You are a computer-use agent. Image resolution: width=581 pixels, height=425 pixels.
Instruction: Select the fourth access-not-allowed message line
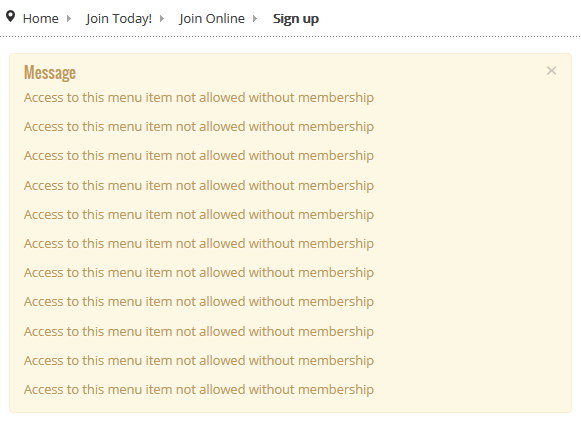tap(199, 186)
